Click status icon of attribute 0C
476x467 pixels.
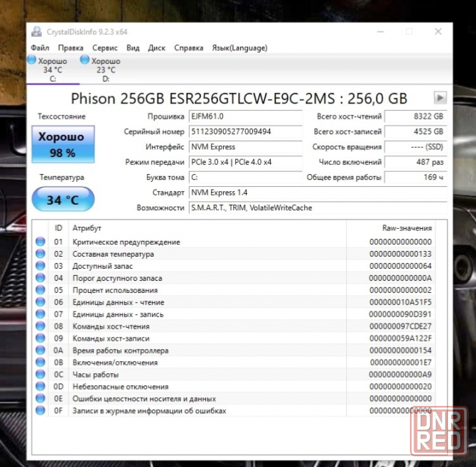pos(40,375)
